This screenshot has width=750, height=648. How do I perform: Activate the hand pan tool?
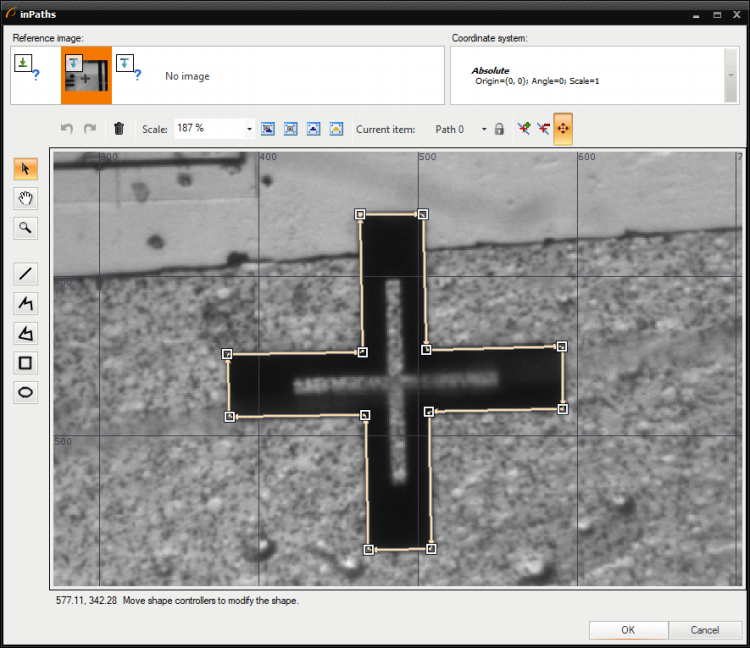(26, 198)
